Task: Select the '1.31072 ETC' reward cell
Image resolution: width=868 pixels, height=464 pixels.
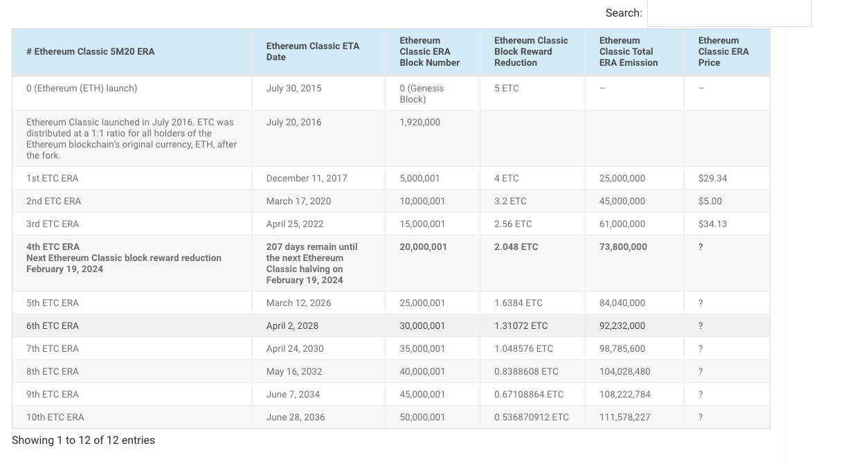Action: point(532,325)
